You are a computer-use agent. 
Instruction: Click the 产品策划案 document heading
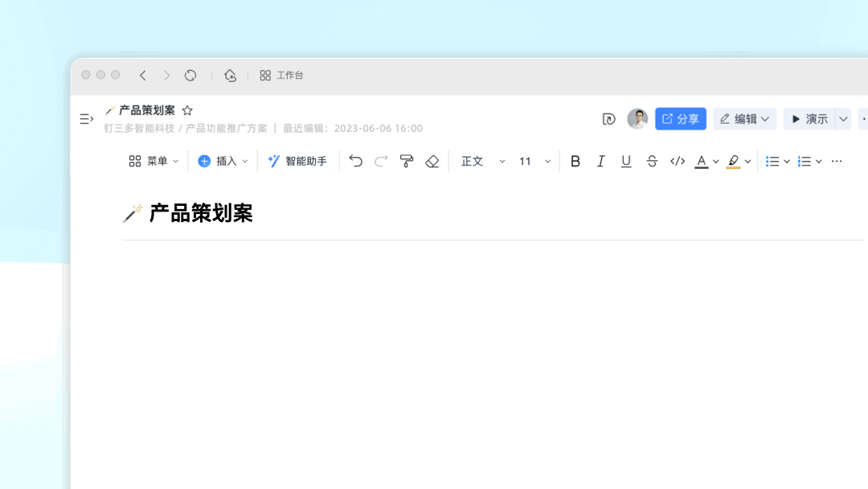201,213
